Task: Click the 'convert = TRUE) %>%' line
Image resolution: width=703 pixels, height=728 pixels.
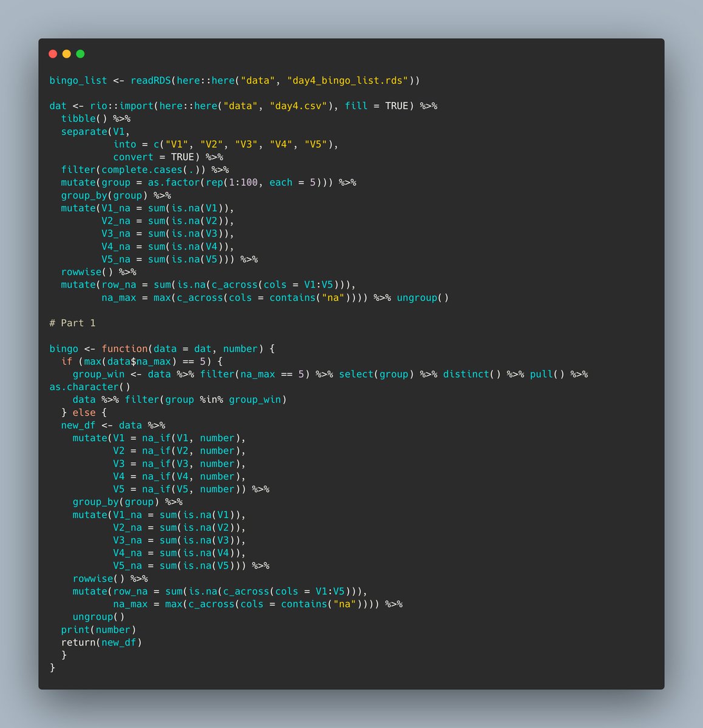Action: pyautogui.click(x=168, y=157)
